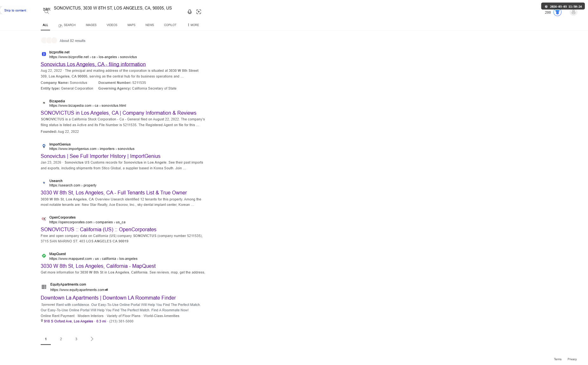Switch to the SEARCH tab

(x=67, y=25)
